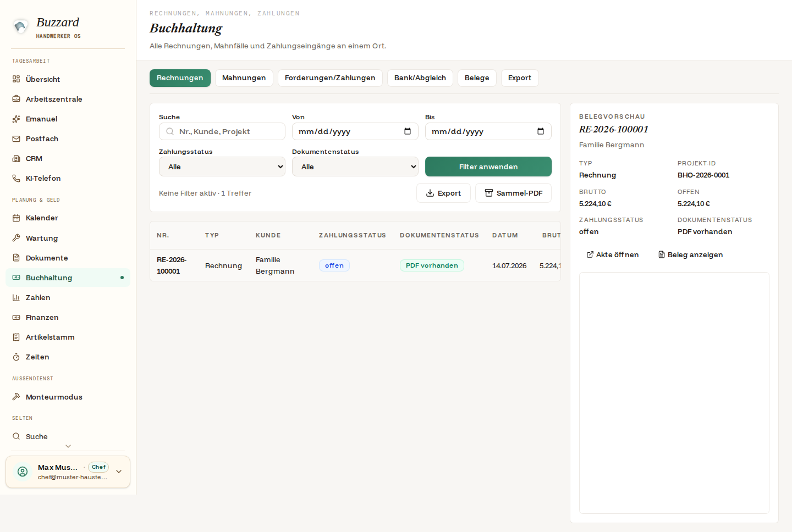Click the CRM building icon
The width and height of the screenshot is (792, 532).
tap(16, 158)
